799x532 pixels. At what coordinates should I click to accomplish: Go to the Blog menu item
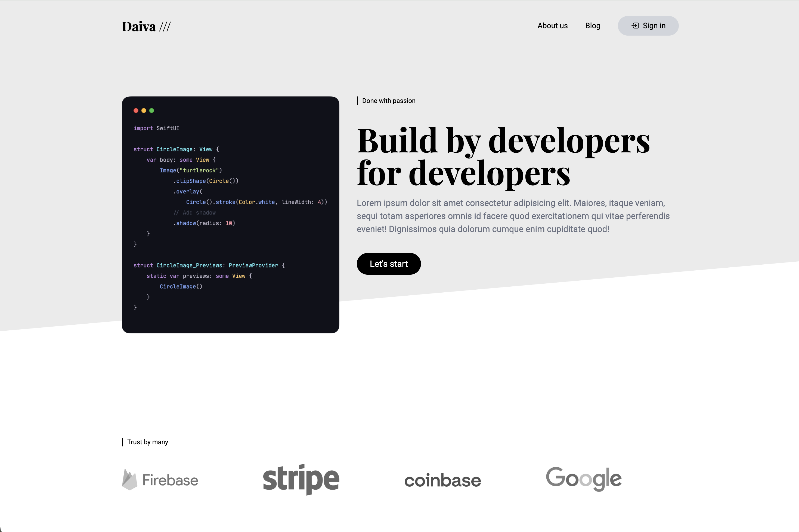(x=593, y=26)
